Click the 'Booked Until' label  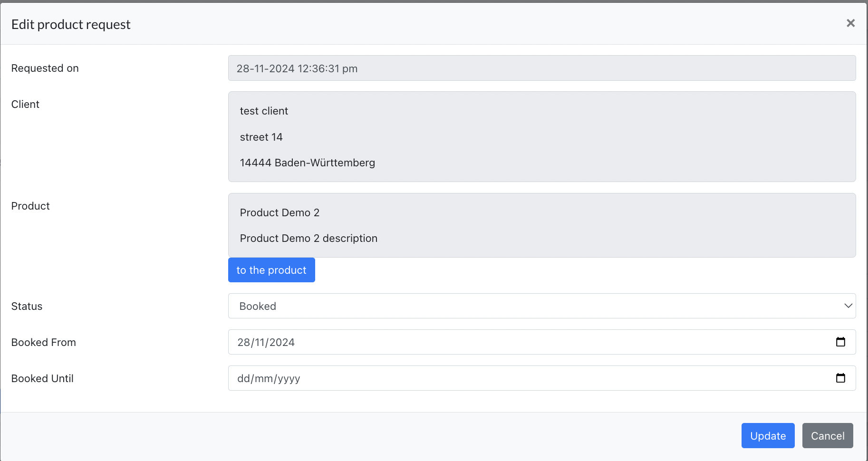[x=42, y=378]
